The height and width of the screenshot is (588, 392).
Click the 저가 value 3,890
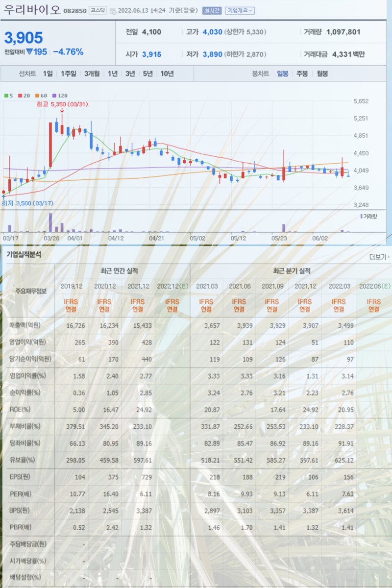click(x=212, y=54)
